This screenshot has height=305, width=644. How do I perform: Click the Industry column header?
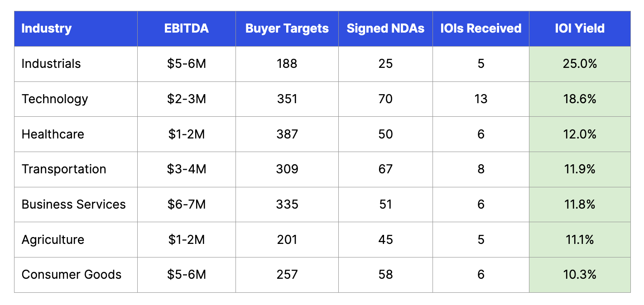47,29
